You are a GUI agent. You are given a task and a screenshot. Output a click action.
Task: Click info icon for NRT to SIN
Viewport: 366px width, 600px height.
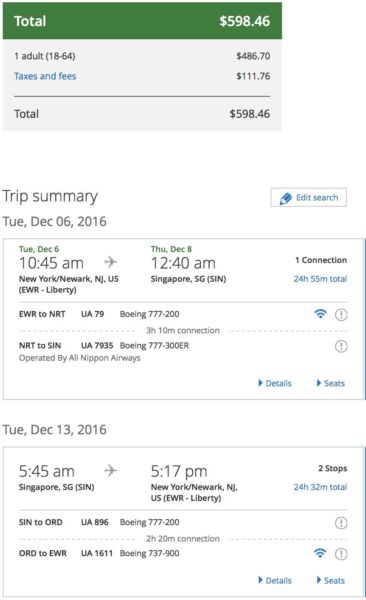pyautogui.click(x=341, y=346)
